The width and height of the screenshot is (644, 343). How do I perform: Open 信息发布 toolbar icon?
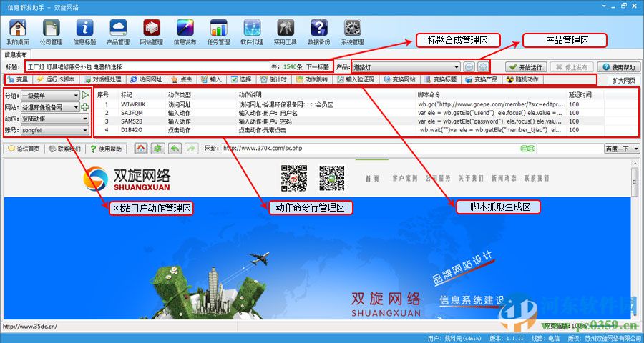185,32
